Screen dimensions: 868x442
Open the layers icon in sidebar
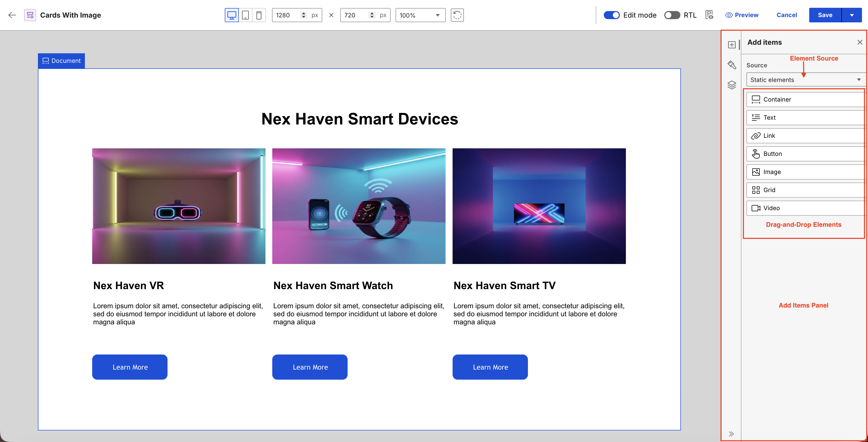click(x=732, y=85)
